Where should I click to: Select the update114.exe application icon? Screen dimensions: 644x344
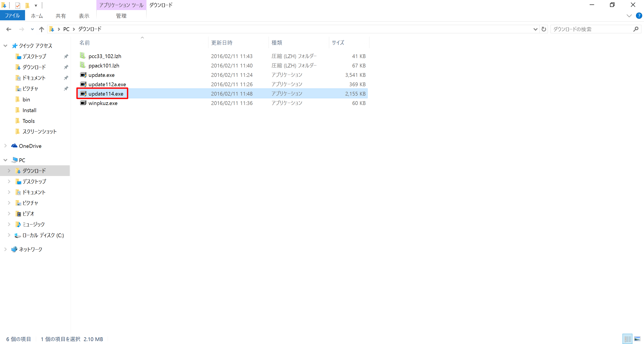(x=83, y=94)
